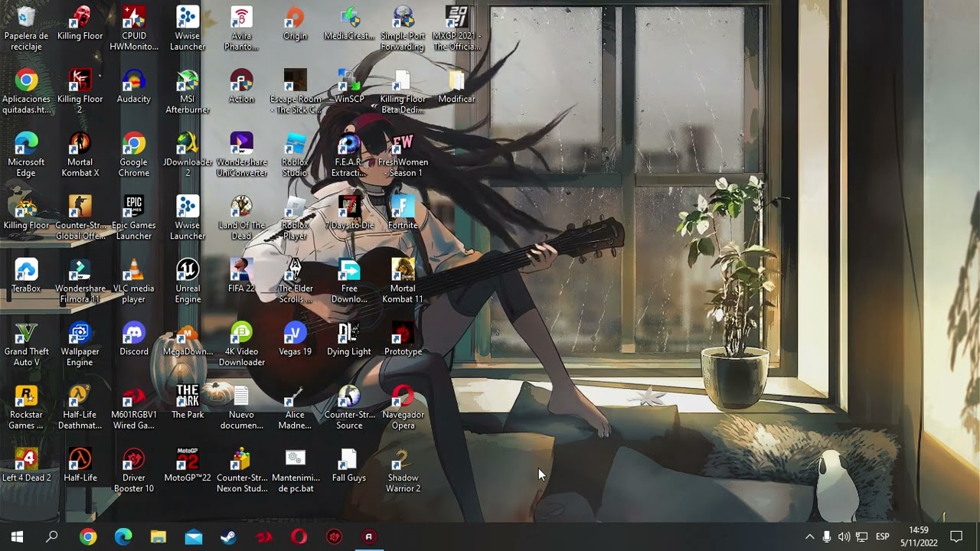This screenshot has height=551, width=980.
Task: Select the 4K Video Downloader icon
Action: tap(241, 344)
